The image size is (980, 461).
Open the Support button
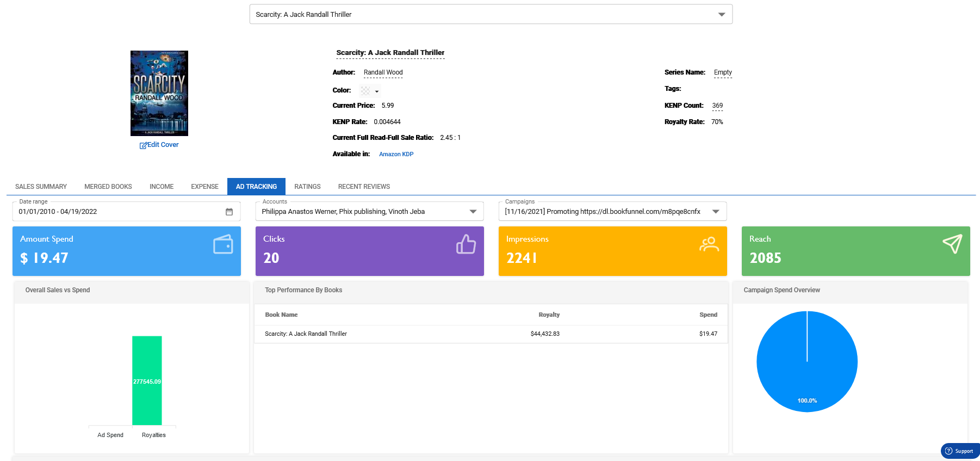point(960,451)
